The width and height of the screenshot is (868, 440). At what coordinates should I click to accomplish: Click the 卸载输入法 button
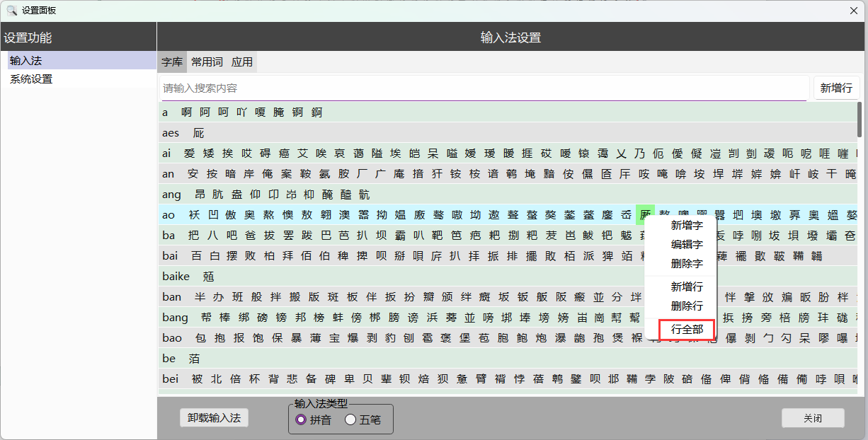click(x=214, y=418)
